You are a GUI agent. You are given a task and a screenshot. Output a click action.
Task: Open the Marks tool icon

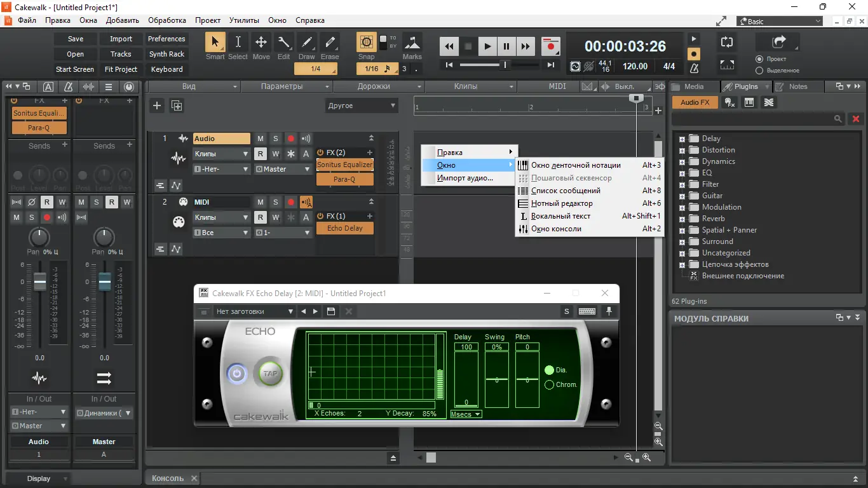click(x=412, y=43)
